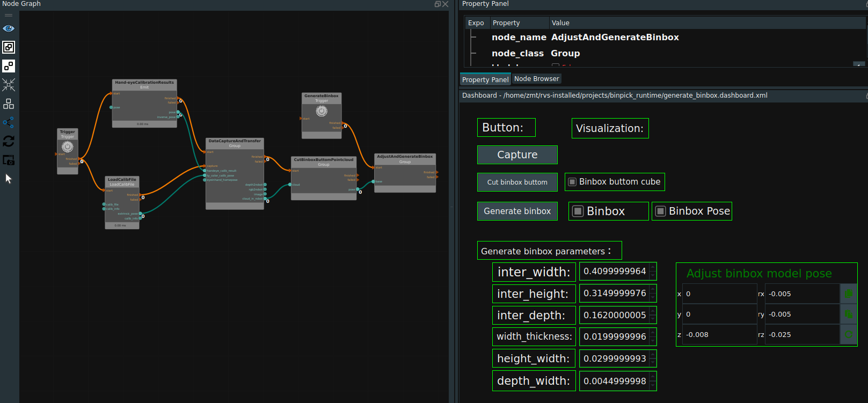Click the Expo column header
This screenshot has width=868, height=403.
476,23
